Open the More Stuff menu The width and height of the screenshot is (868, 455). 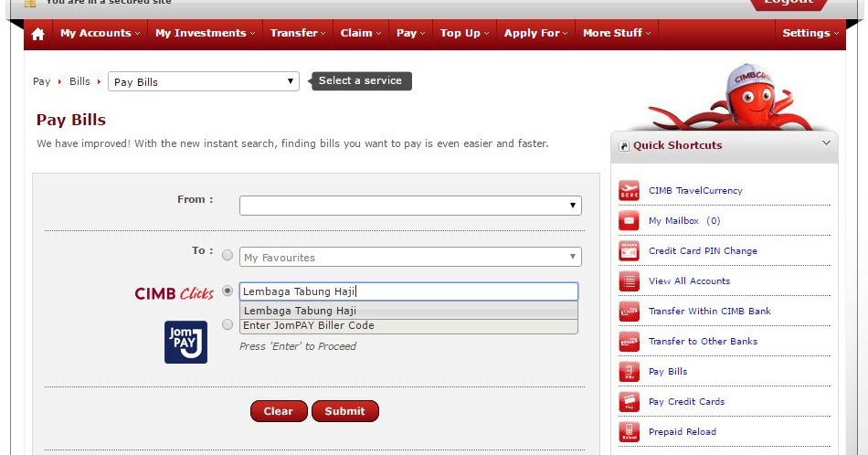pyautogui.click(x=617, y=33)
